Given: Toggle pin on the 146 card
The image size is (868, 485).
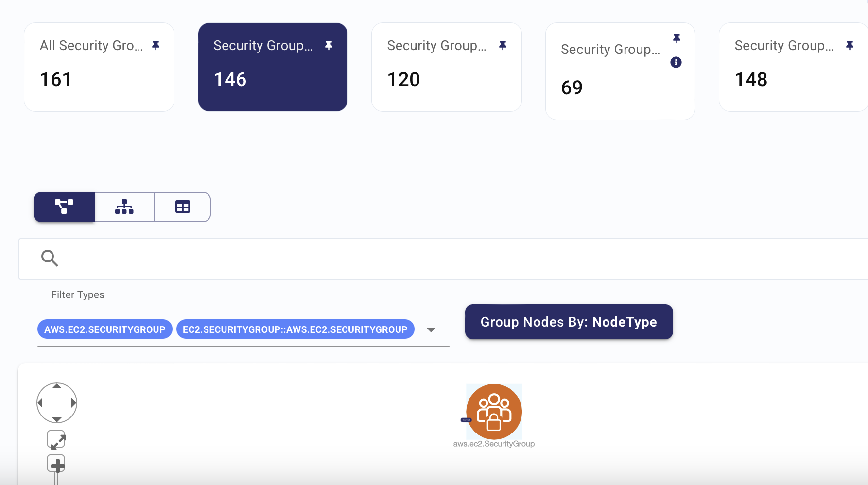Looking at the screenshot, I should tap(329, 45).
